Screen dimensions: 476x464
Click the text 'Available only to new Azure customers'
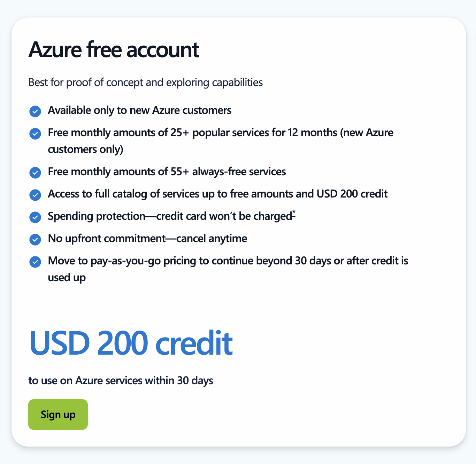140,110
